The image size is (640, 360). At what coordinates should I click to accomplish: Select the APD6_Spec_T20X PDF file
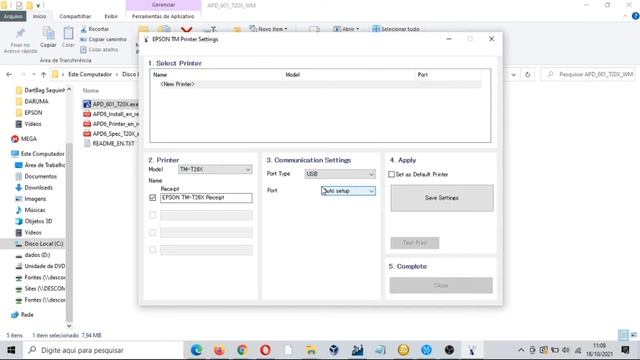click(111, 133)
